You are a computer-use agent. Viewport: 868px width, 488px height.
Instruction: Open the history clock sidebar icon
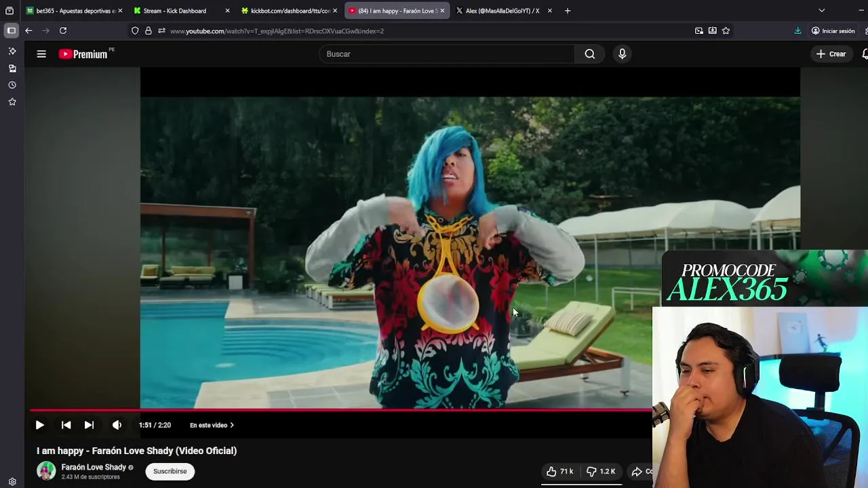[12, 85]
